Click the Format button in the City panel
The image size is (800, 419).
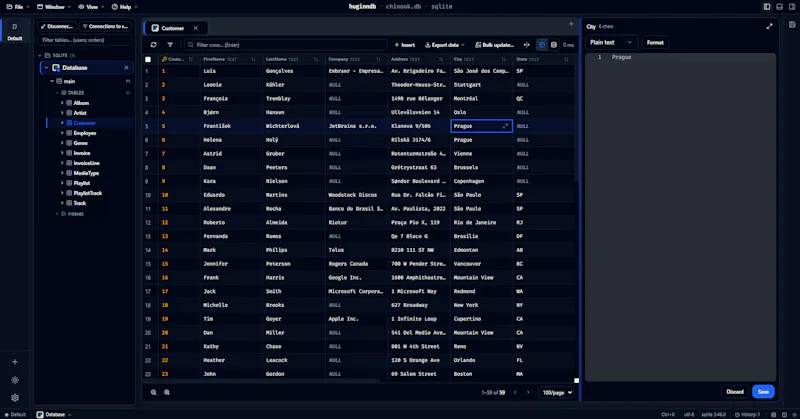pyautogui.click(x=655, y=42)
